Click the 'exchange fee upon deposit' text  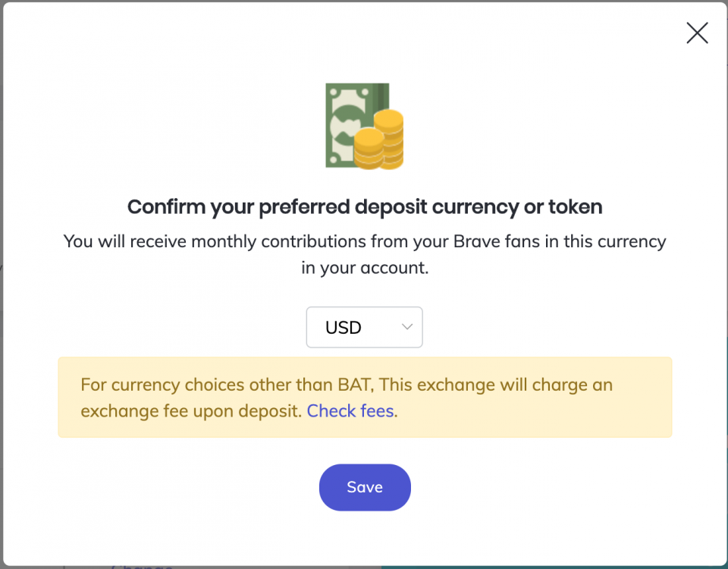pyautogui.click(x=191, y=411)
